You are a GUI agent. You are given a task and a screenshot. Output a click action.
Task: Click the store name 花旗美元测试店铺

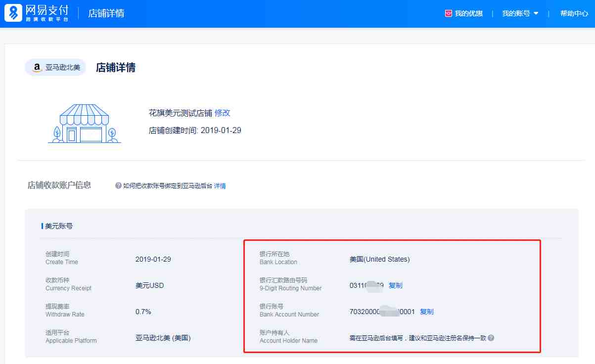[181, 113]
